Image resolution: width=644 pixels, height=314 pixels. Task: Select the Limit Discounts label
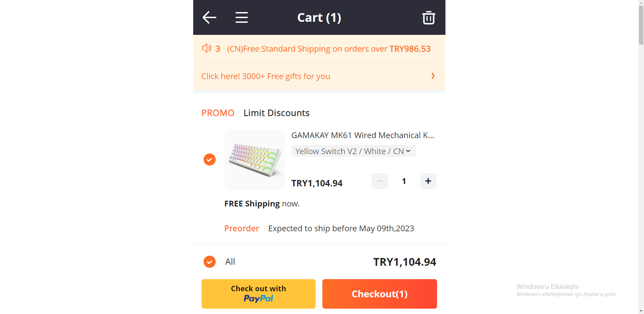click(276, 113)
